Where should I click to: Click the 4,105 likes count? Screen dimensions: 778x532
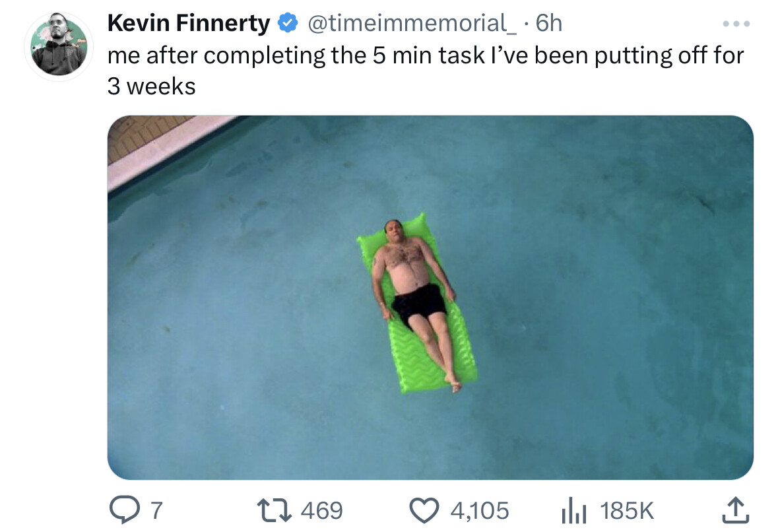click(x=479, y=510)
